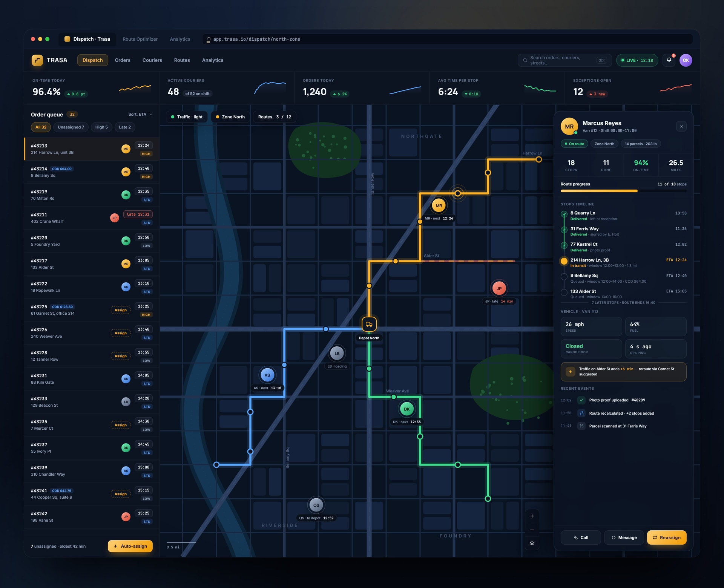Click the route progress bar
724x588 pixels.
pyautogui.click(x=623, y=191)
